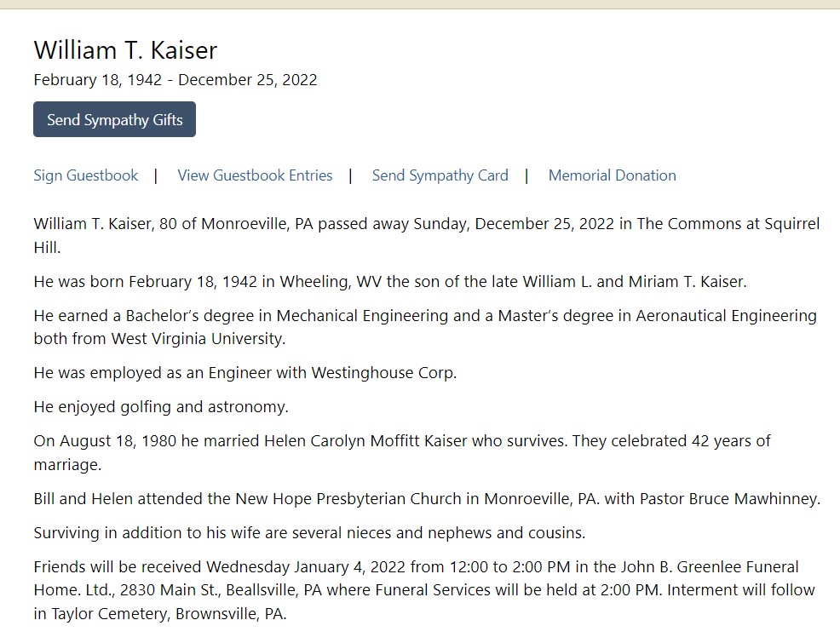Select the Send Sympathy Card link
Image resolution: width=840 pixels, height=643 pixels.
(440, 175)
